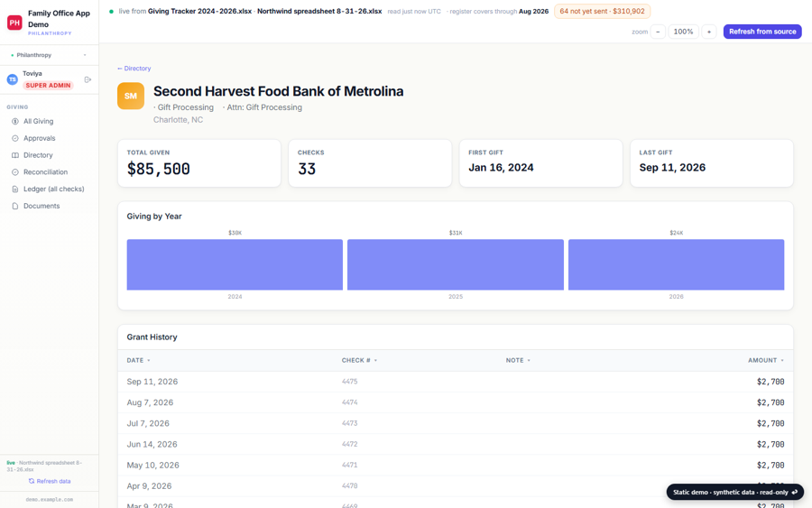Click the 64 not yet sent badge
Image resolution: width=812 pixels, height=508 pixels.
[x=603, y=12]
